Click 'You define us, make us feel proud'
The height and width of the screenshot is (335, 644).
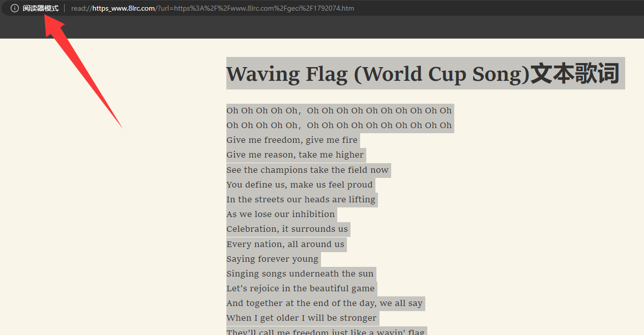point(300,185)
